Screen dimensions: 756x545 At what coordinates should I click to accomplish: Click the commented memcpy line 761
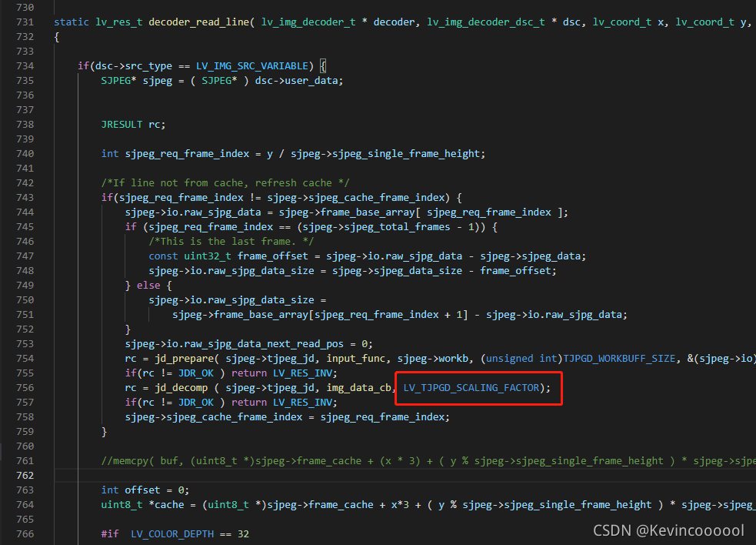coord(428,462)
